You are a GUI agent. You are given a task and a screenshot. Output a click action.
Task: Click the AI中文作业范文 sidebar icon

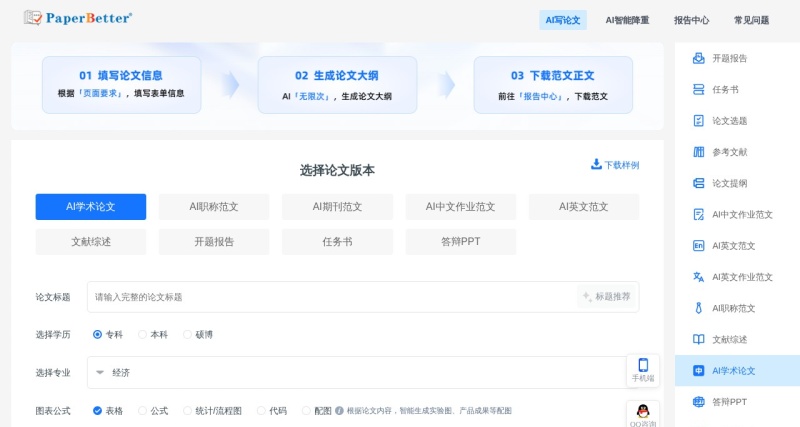click(698, 214)
